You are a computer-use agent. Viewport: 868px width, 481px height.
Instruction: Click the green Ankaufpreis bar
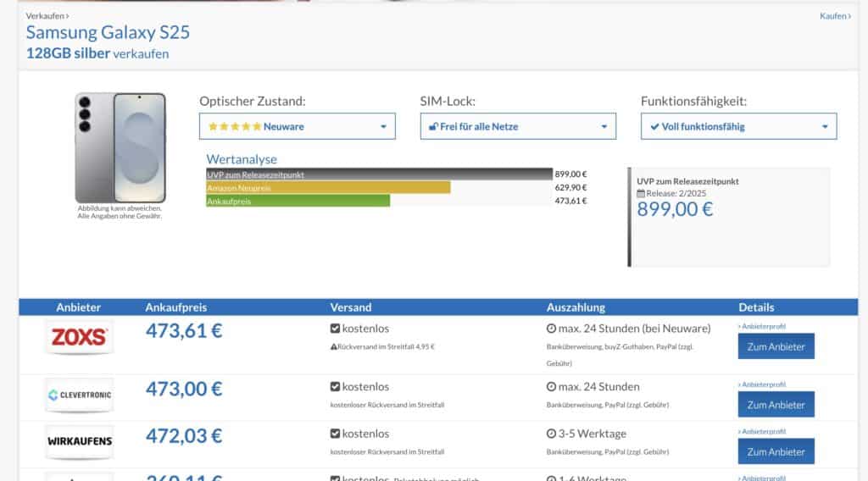pyautogui.click(x=298, y=201)
